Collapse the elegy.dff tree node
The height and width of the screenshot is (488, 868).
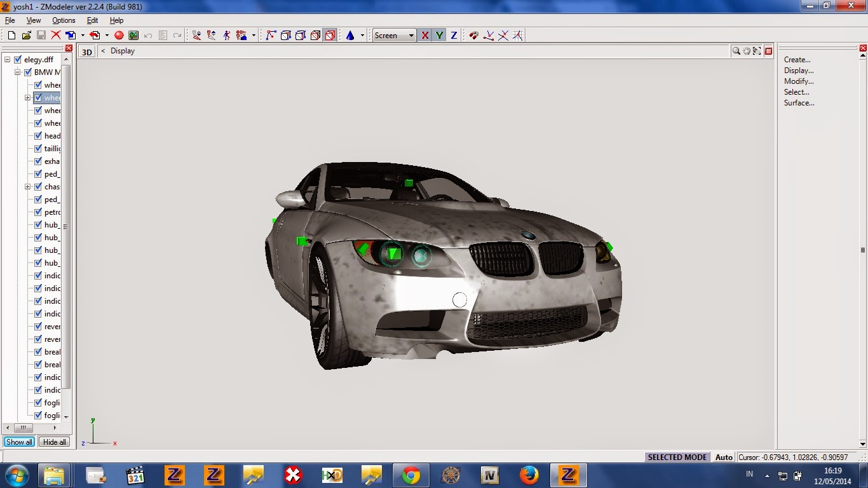point(6,58)
